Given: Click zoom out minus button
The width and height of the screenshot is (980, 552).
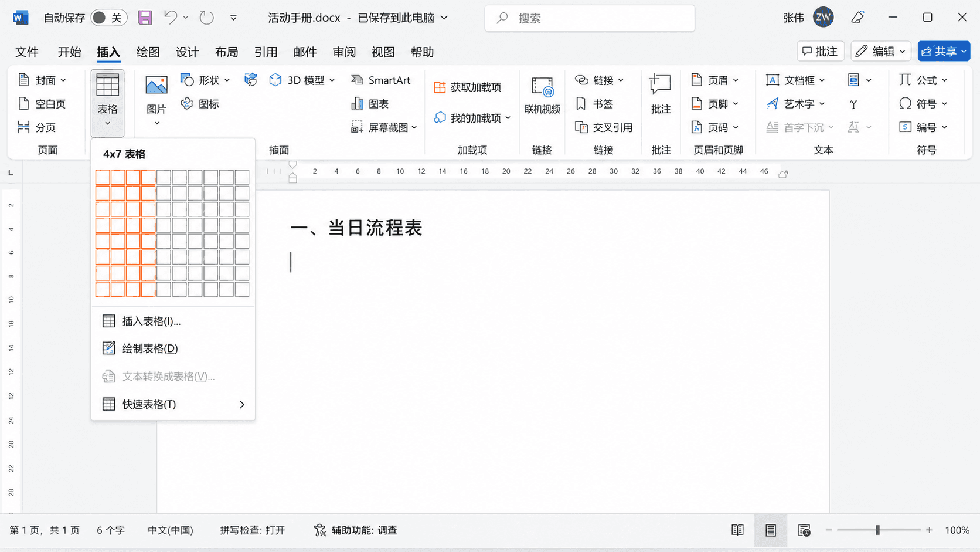Looking at the screenshot, I should (829, 530).
